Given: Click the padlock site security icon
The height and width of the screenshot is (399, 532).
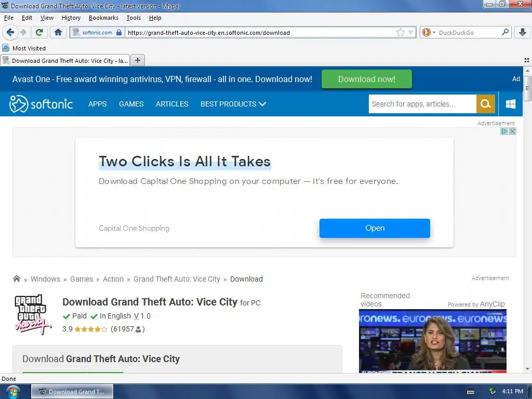Looking at the screenshot, I should click(x=119, y=33).
